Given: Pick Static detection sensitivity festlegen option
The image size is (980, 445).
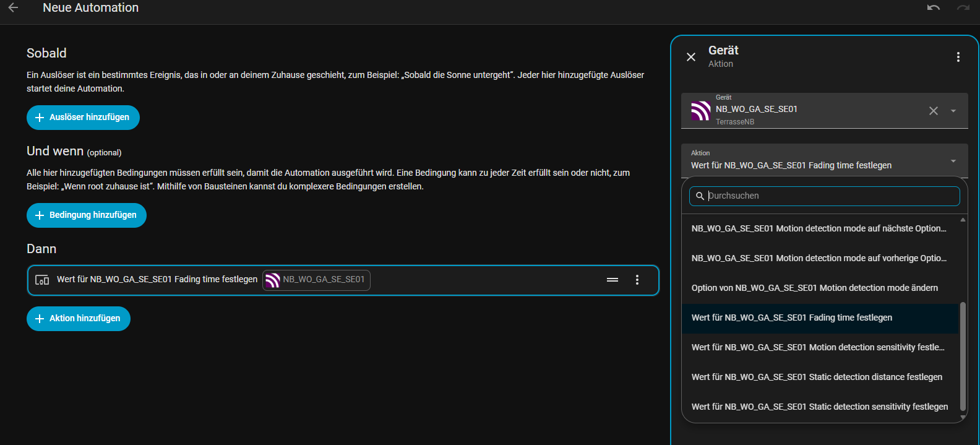Looking at the screenshot, I should (819, 407).
